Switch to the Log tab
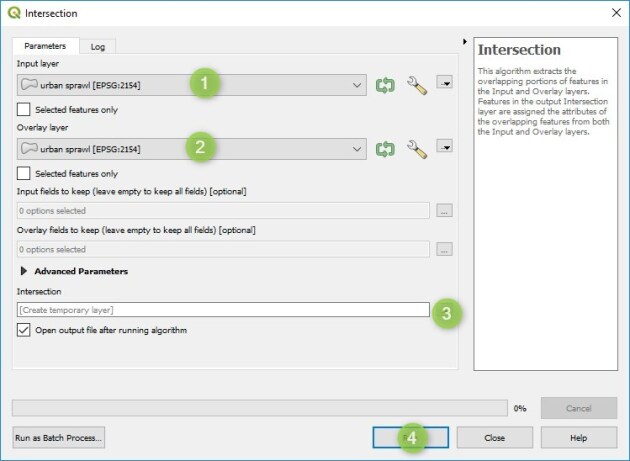 98,47
